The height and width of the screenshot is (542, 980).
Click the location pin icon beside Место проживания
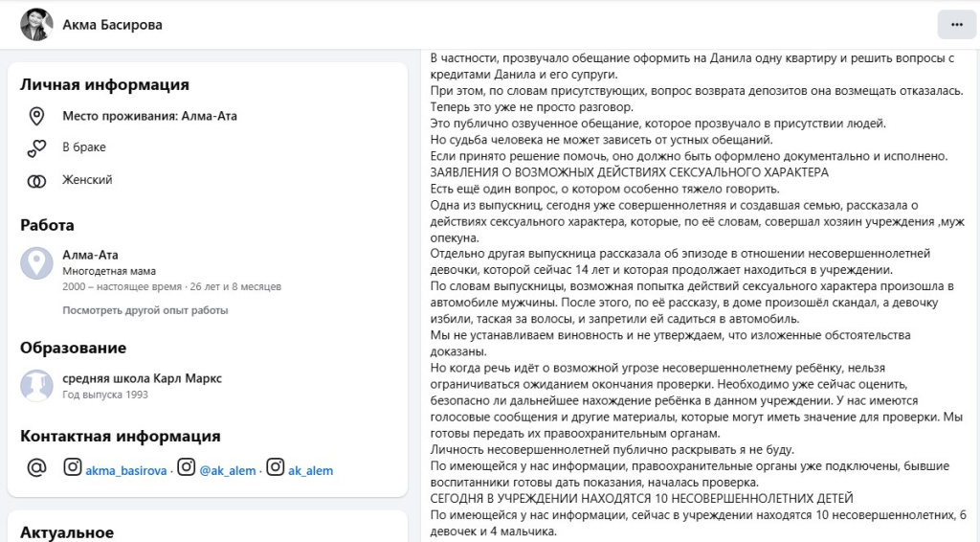pyautogui.click(x=37, y=116)
